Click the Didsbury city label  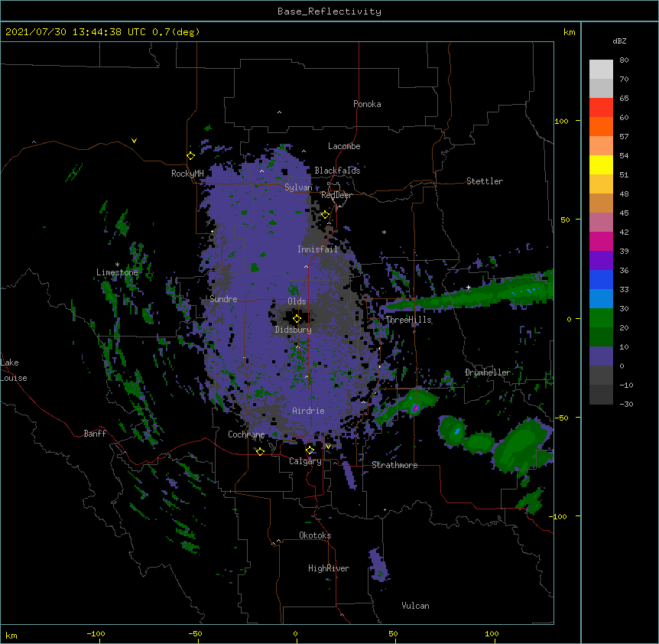pyautogui.click(x=294, y=330)
